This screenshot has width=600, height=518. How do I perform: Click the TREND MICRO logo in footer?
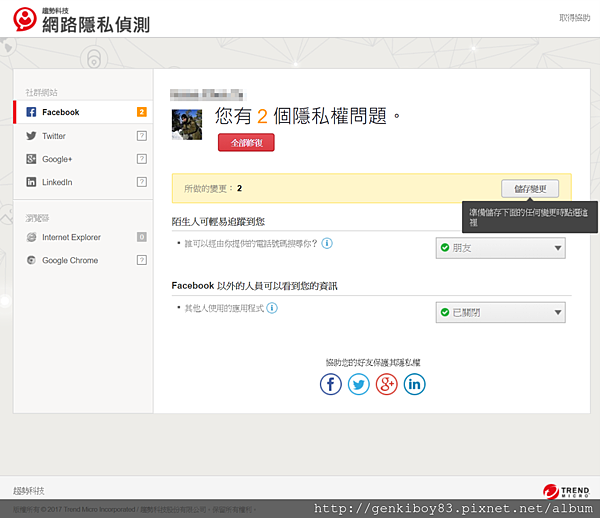566,491
